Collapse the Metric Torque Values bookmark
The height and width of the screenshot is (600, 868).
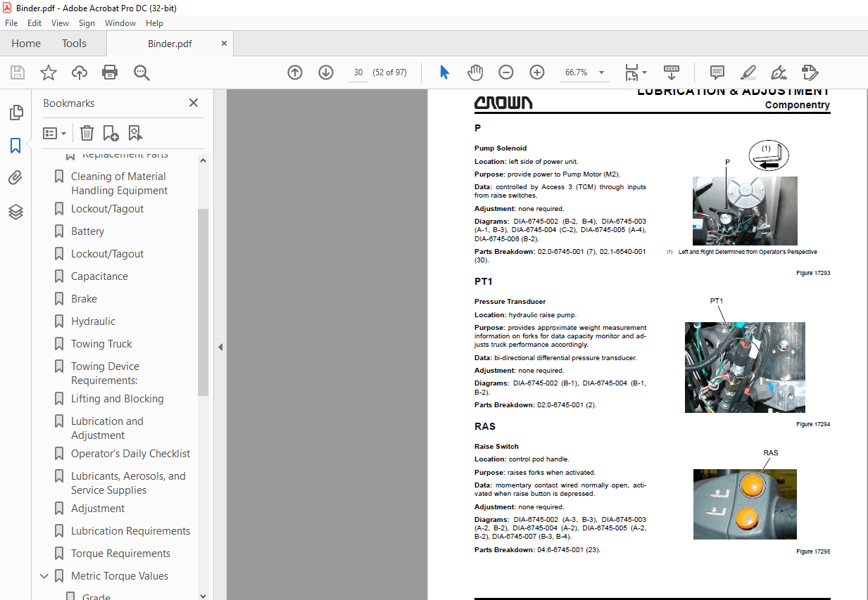[x=44, y=575]
